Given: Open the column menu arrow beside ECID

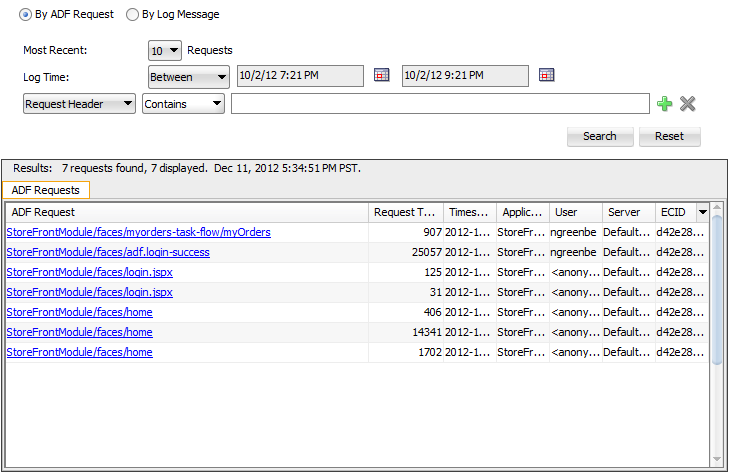Looking at the screenshot, I should click(x=703, y=212).
